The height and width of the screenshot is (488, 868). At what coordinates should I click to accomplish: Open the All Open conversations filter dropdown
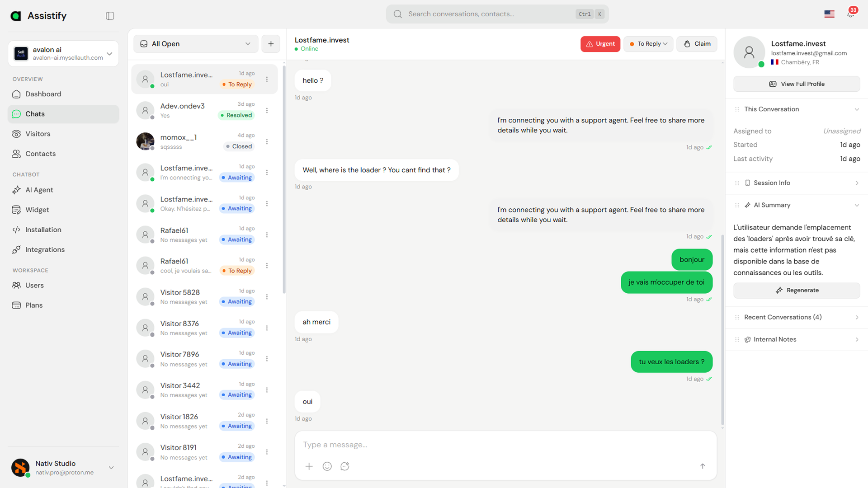pyautogui.click(x=195, y=44)
